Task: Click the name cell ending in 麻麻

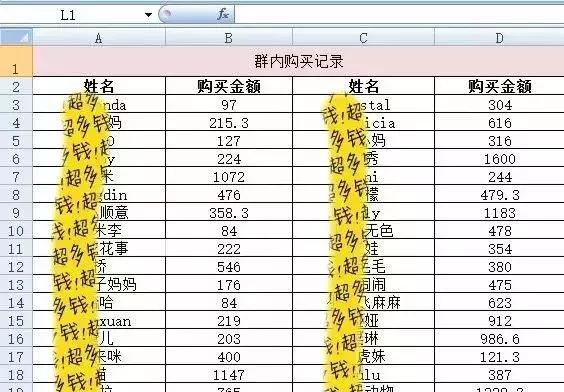Action: point(363,302)
